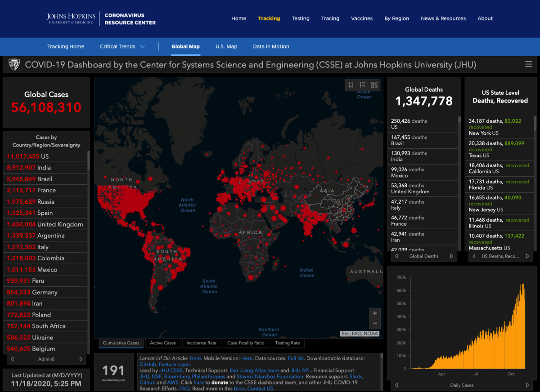Select Brazil in the cases list
The width and height of the screenshot is (540, 392).
pos(46,179)
